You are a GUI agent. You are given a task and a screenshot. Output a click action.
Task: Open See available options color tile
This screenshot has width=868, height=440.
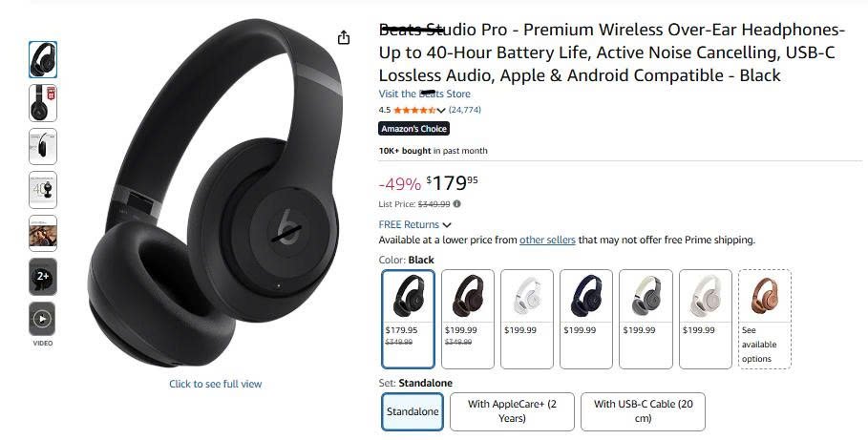point(765,319)
